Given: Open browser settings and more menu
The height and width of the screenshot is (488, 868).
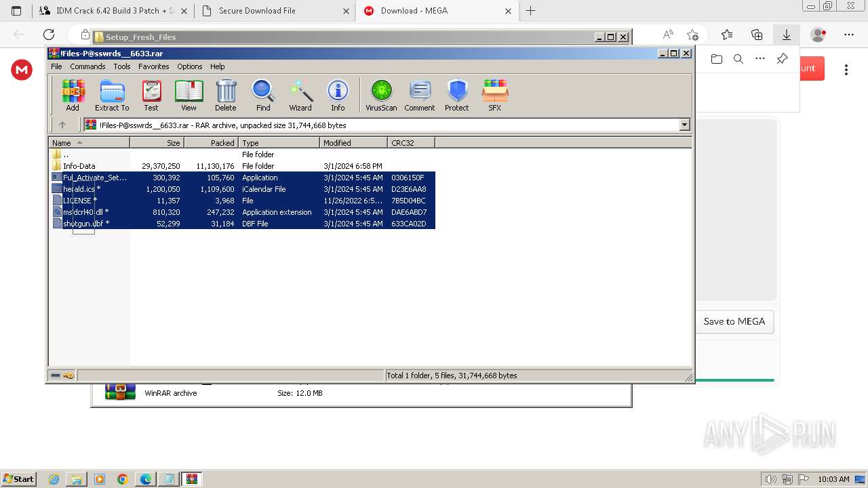Looking at the screenshot, I should pos(849,35).
